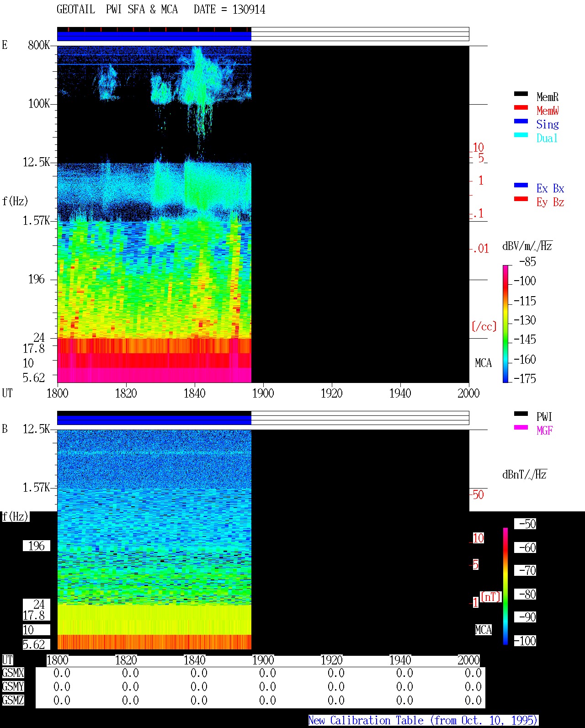Click the 12.5K label in B panel
The height and width of the screenshot is (728, 585).
click(x=37, y=429)
